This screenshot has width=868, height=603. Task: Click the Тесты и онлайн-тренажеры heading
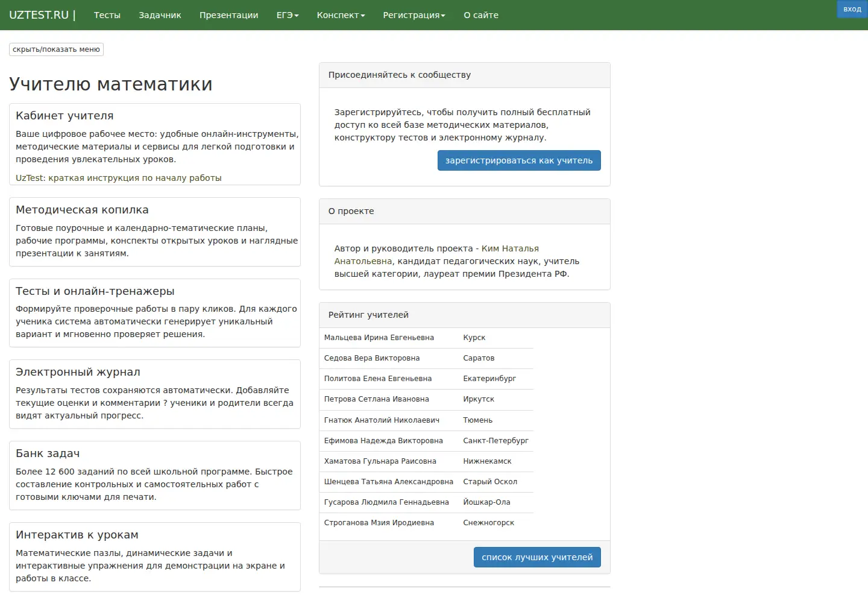tap(95, 291)
